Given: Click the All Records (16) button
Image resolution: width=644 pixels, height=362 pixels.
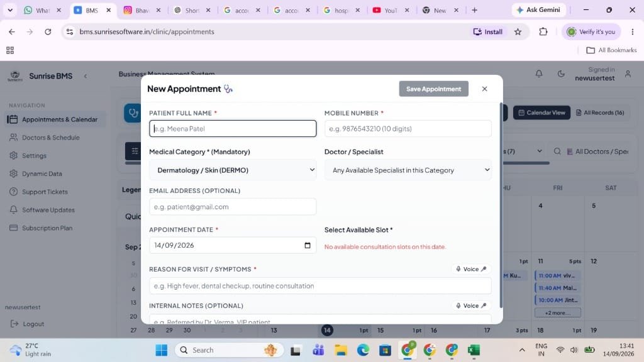Looking at the screenshot, I should pos(600,112).
